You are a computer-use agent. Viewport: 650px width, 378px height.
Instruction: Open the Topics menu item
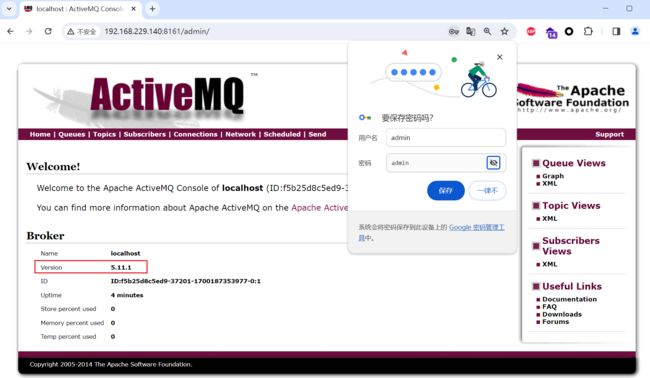click(x=104, y=134)
